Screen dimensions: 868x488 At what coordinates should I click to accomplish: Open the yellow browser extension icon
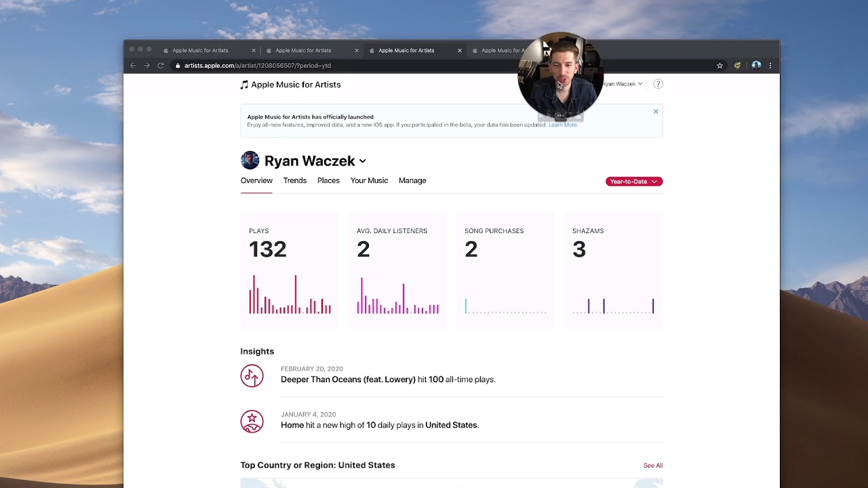[x=737, y=66]
